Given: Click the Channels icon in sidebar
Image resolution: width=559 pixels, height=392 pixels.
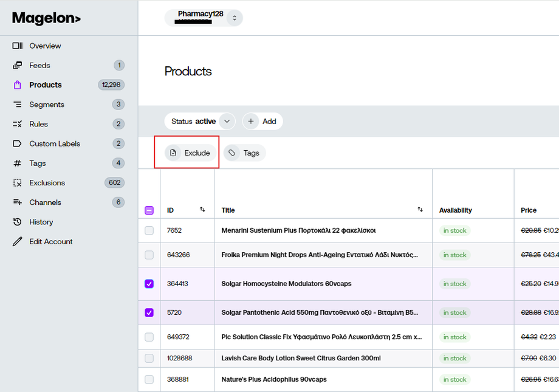Looking at the screenshot, I should 18,202.
